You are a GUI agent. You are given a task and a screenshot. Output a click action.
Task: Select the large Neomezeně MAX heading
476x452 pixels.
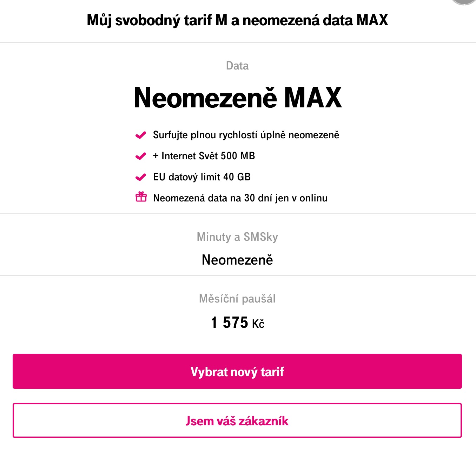click(238, 98)
